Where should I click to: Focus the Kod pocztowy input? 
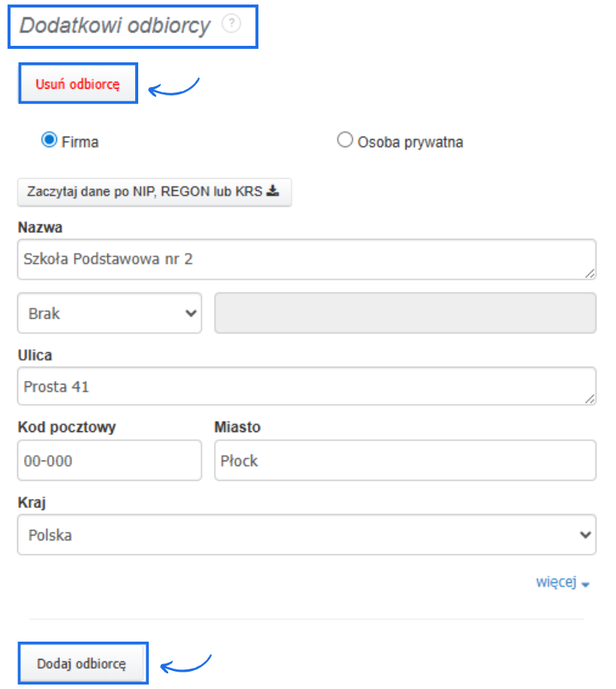[x=110, y=461]
